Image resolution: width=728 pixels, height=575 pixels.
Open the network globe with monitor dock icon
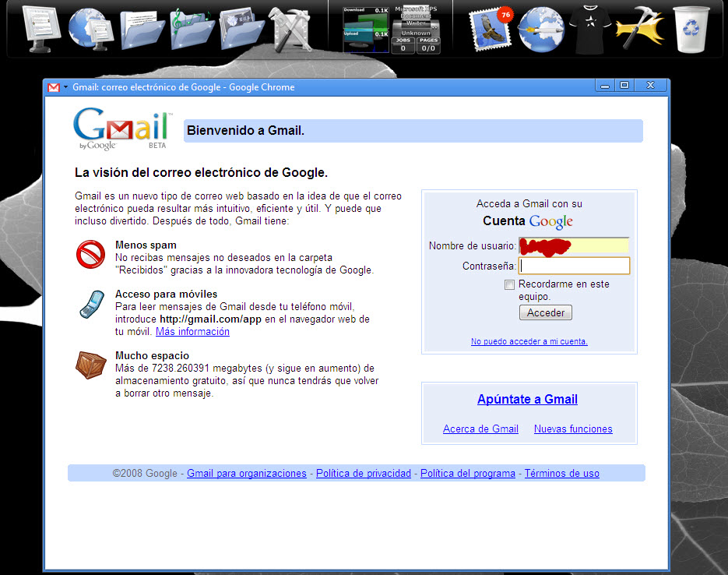coord(90,30)
